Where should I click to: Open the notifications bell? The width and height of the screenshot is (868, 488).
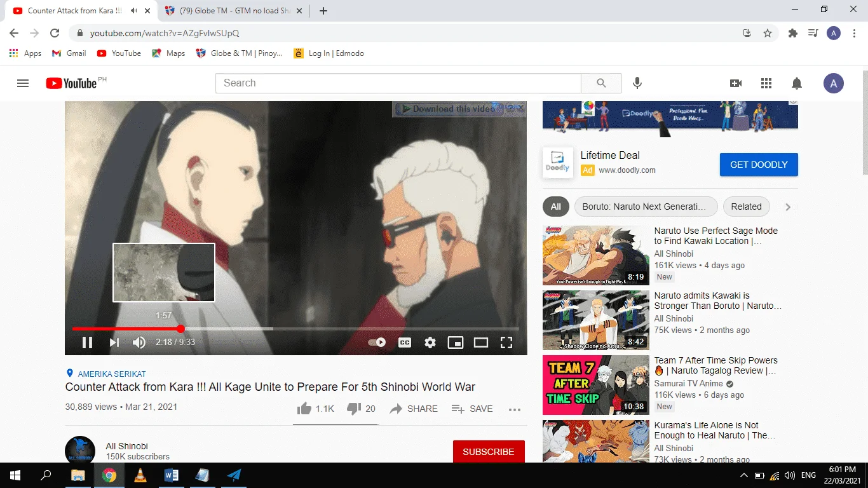point(797,83)
